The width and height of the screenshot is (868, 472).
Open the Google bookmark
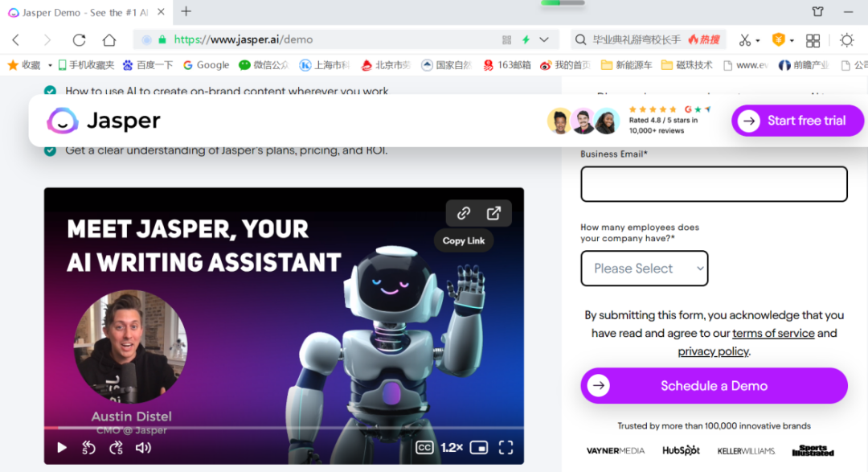coord(206,65)
